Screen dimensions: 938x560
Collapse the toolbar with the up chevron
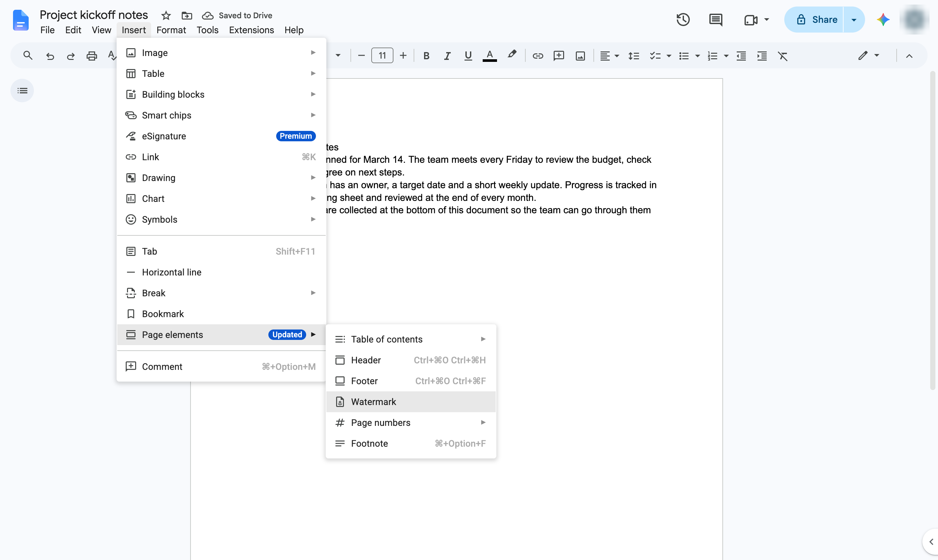pyautogui.click(x=909, y=56)
